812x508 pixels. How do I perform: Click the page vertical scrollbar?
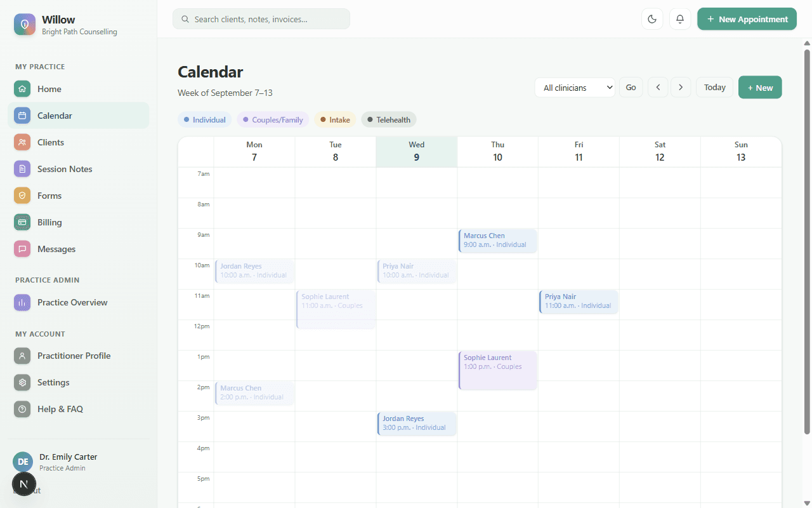click(x=807, y=241)
